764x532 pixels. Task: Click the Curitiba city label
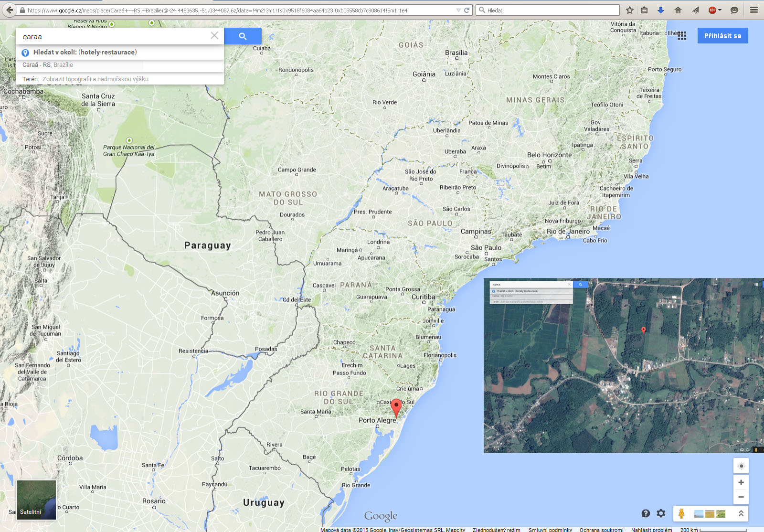pyautogui.click(x=424, y=297)
